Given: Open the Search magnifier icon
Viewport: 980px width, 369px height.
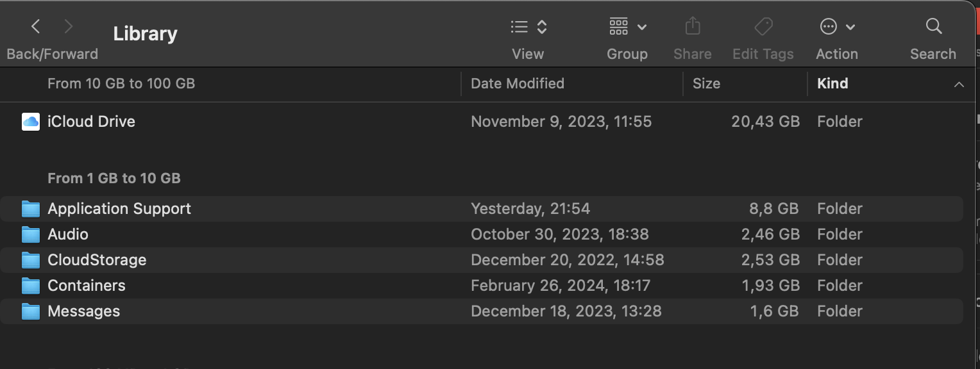Looking at the screenshot, I should [933, 26].
